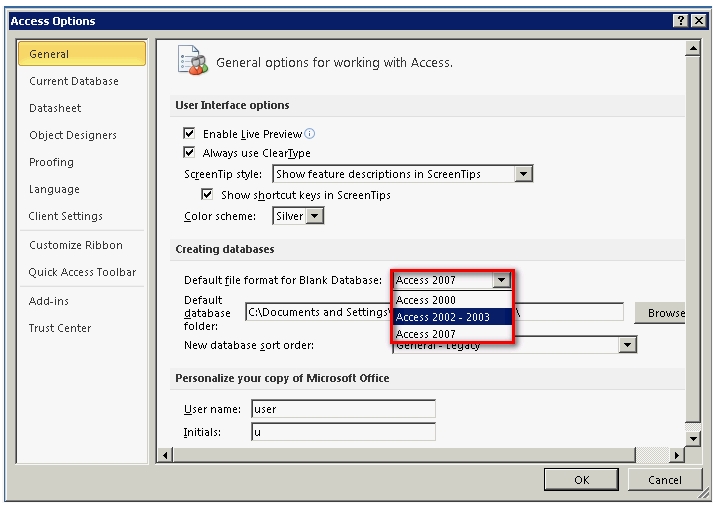Open Language settings

coord(82,189)
